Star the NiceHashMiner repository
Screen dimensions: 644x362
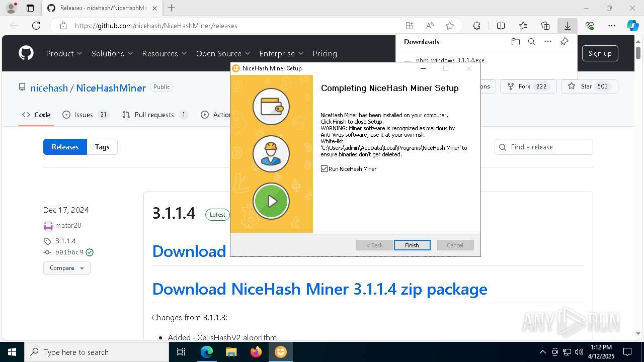coord(589,86)
